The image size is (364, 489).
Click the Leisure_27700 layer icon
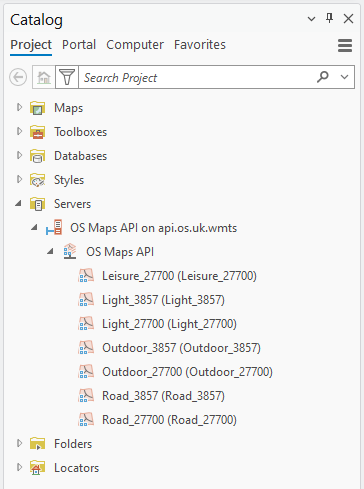[86, 276]
